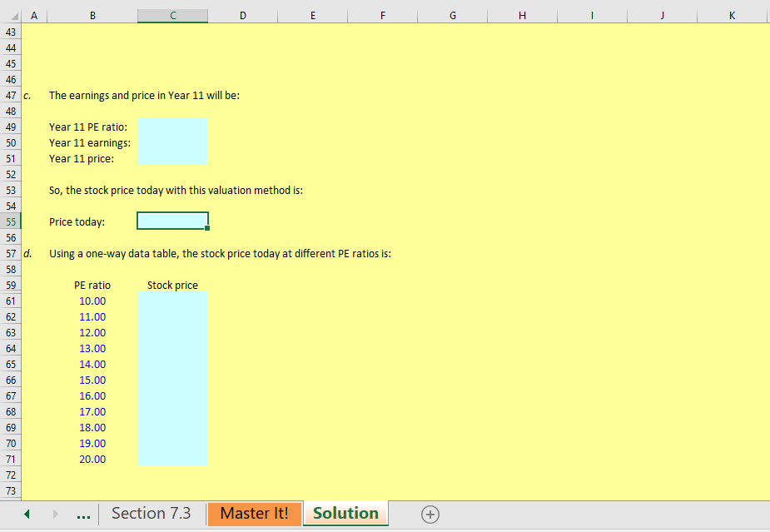Select the PE ratio value 12.00
770x532 pixels.
(x=92, y=332)
